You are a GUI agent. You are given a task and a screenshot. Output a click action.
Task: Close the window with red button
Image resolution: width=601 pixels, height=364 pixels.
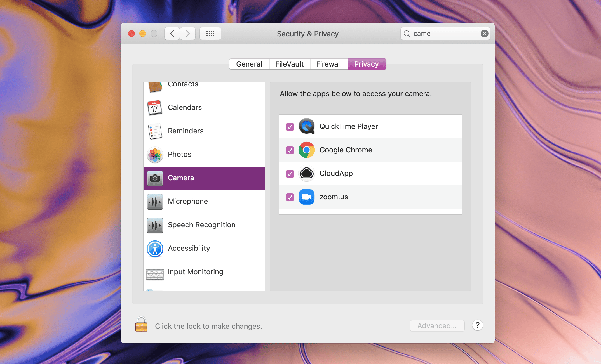click(132, 34)
